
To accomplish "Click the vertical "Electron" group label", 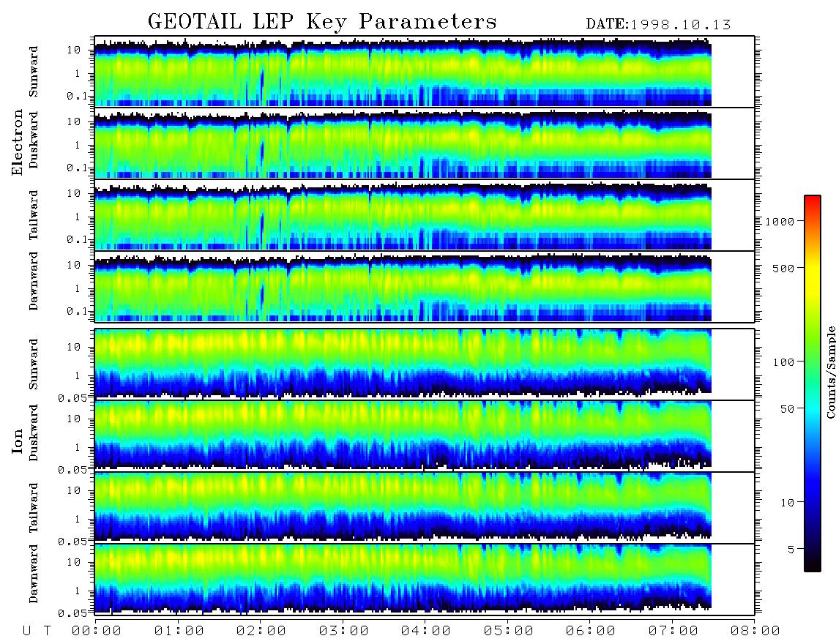I will 18,142.
